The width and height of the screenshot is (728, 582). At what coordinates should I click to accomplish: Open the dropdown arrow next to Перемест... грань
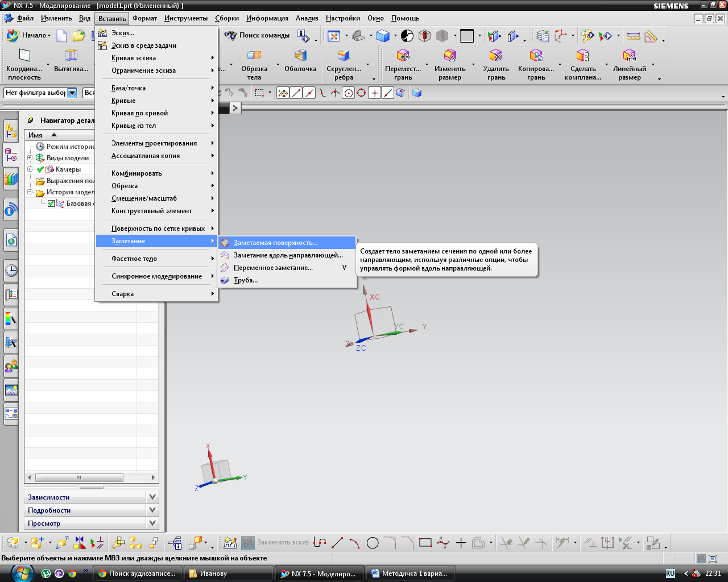coord(427,65)
